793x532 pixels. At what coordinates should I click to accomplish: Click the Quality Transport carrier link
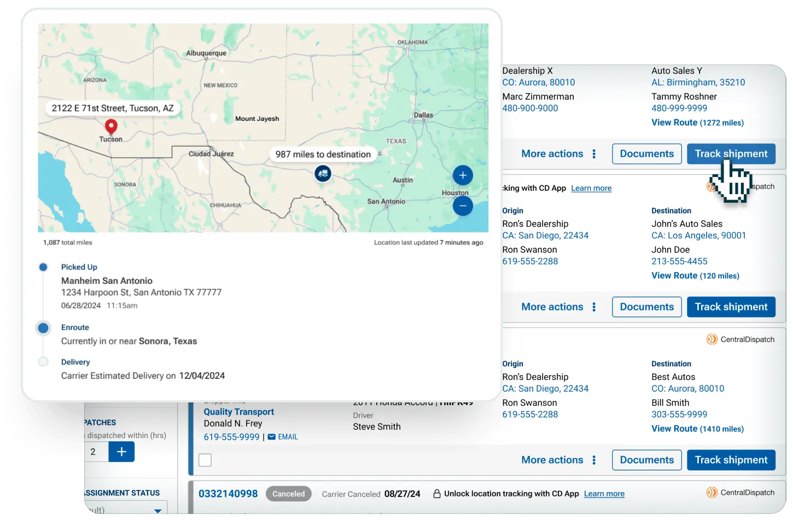pyautogui.click(x=238, y=412)
